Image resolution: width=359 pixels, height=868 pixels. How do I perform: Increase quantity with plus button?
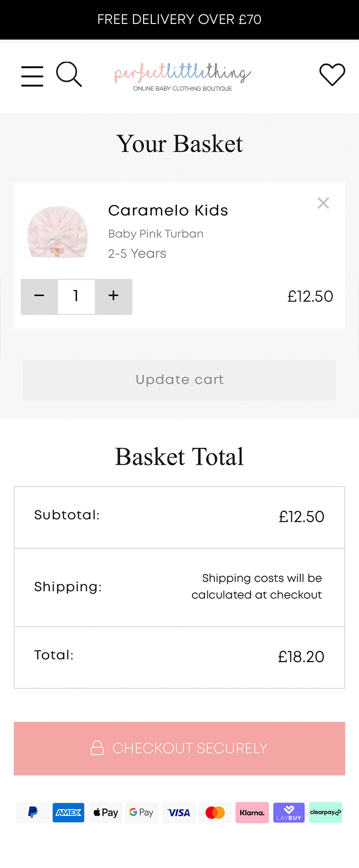[113, 296]
